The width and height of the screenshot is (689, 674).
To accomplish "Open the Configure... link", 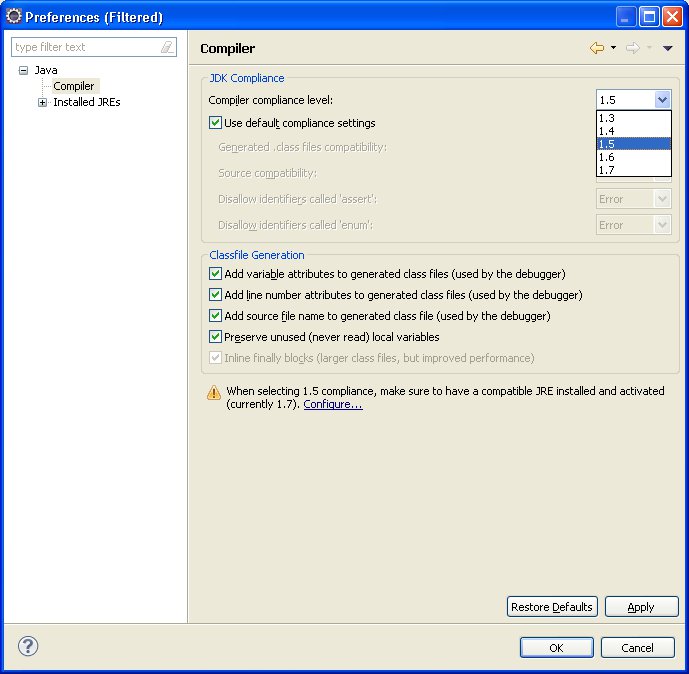I will (333, 404).
